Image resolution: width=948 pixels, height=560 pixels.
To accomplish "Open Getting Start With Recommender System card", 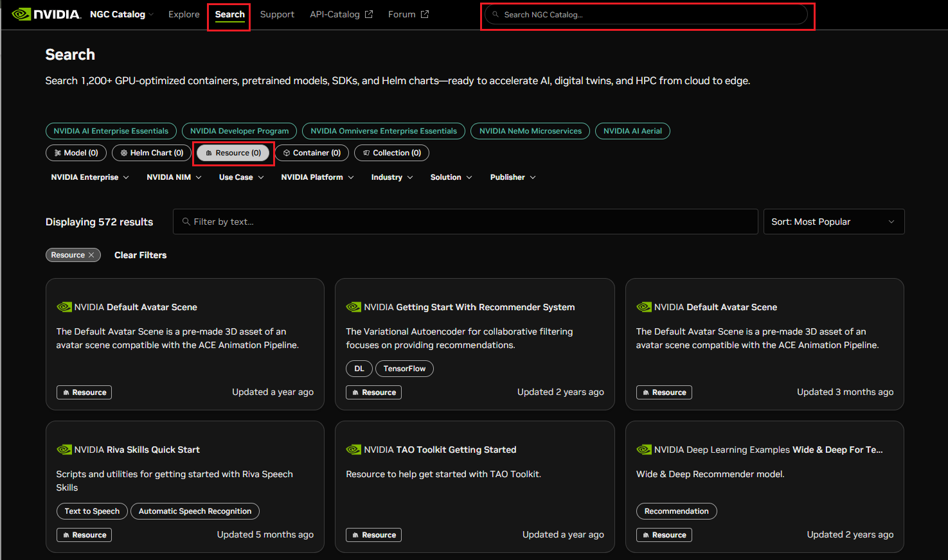I will pyautogui.click(x=475, y=344).
